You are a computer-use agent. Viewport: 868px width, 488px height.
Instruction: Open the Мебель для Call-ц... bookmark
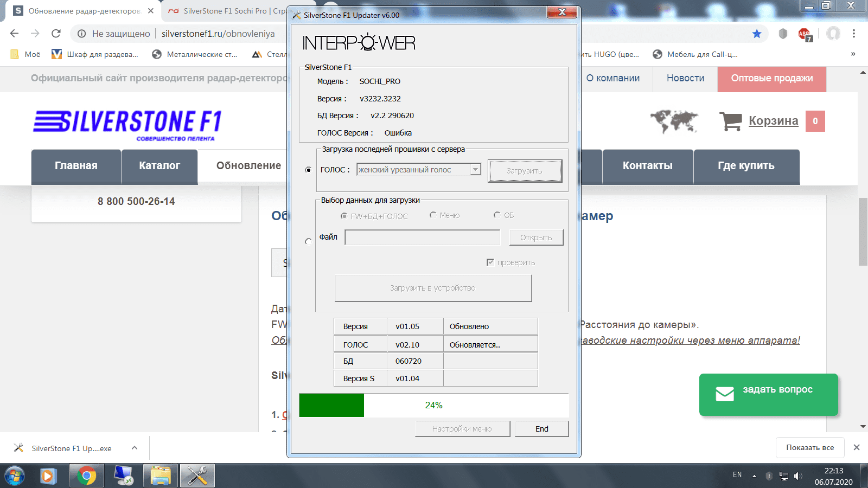695,54
